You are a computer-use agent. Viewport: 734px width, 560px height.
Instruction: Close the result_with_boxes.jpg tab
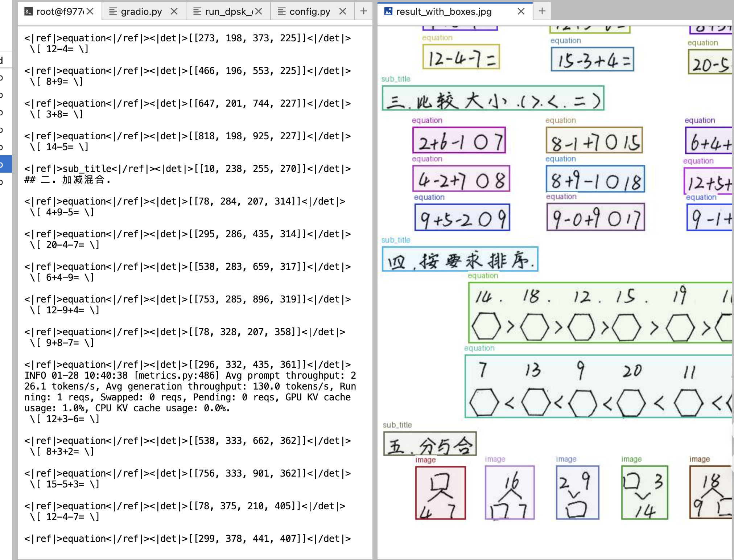521,12
